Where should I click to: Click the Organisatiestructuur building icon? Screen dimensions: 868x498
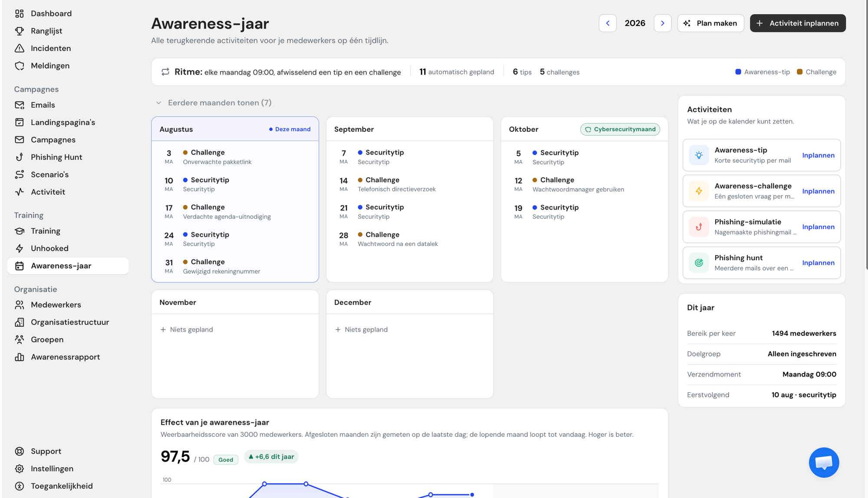[x=20, y=322]
